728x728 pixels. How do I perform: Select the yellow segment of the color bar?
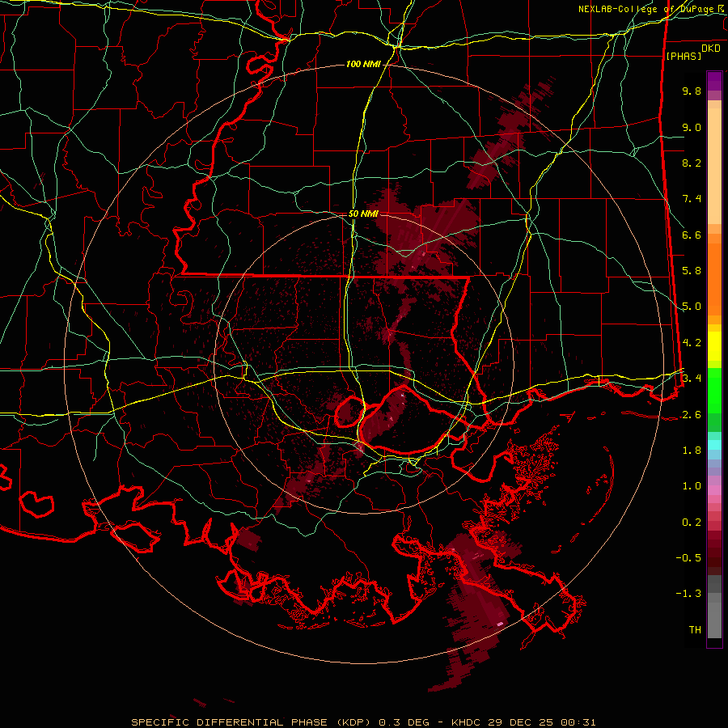click(x=714, y=346)
